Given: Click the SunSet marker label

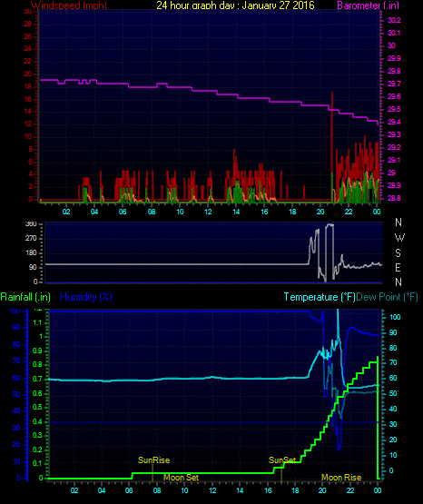Looking at the screenshot, I should coord(282,460).
